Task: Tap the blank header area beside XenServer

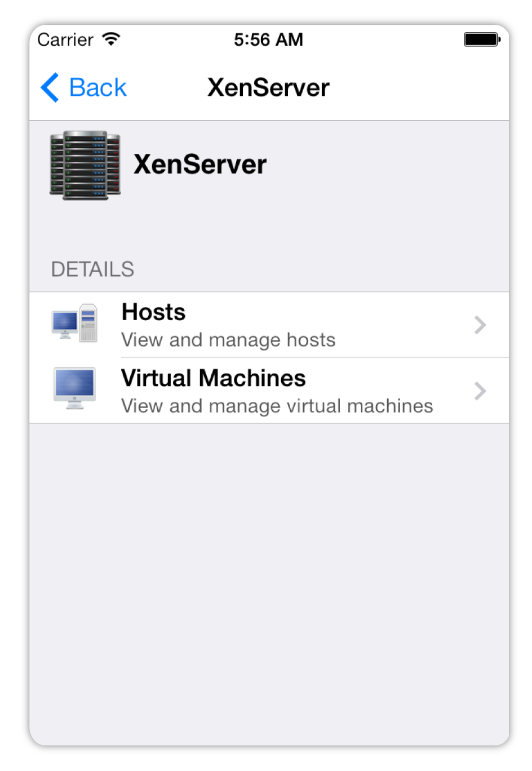Action: [389, 165]
